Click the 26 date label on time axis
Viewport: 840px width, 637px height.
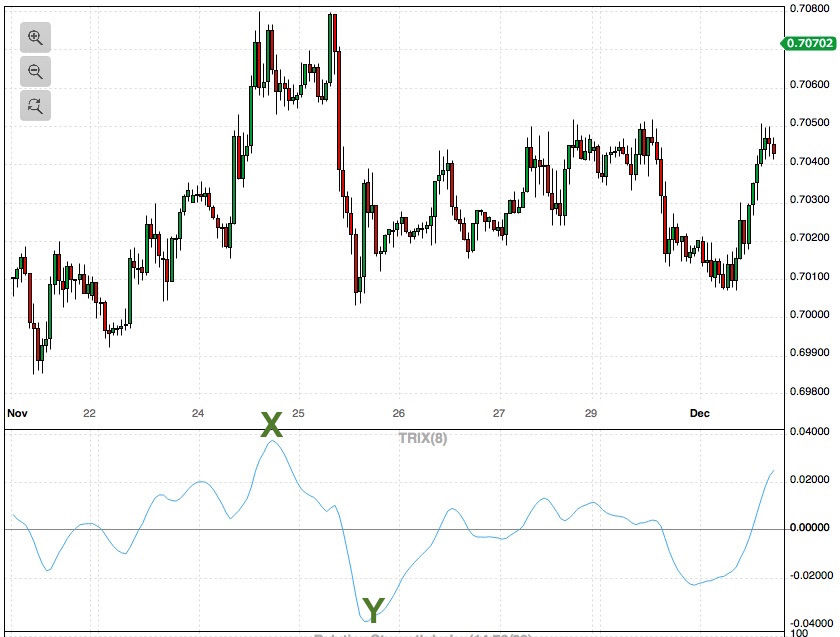tap(398, 413)
